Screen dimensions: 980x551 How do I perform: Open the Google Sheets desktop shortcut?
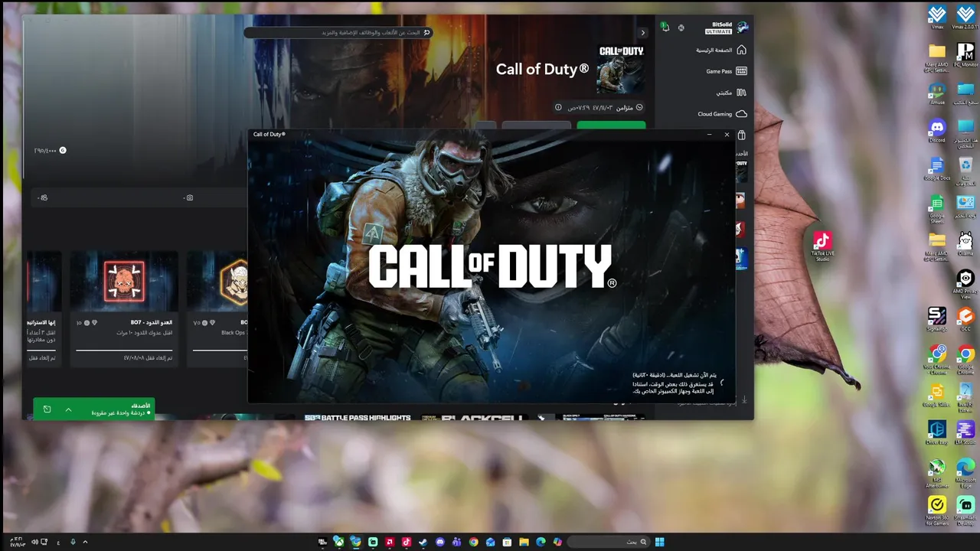click(937, 208)
